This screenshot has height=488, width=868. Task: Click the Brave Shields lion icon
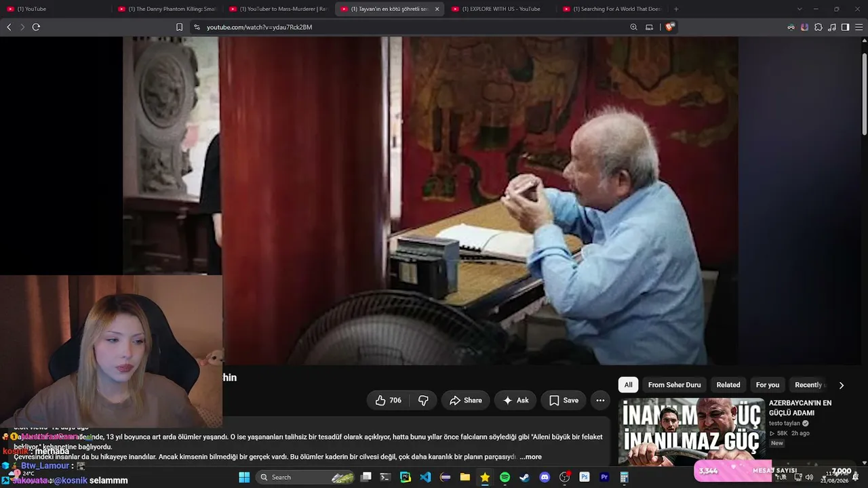pos(670,27)
